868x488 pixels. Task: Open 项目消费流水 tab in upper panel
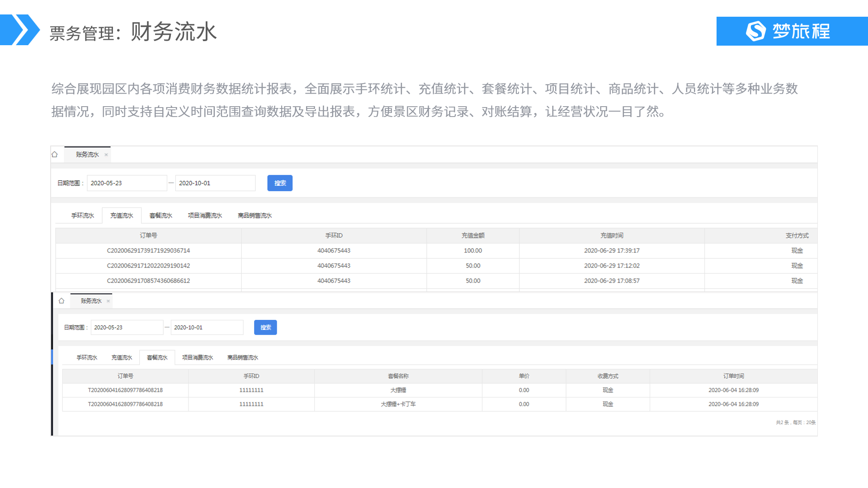tap(205, 216)
